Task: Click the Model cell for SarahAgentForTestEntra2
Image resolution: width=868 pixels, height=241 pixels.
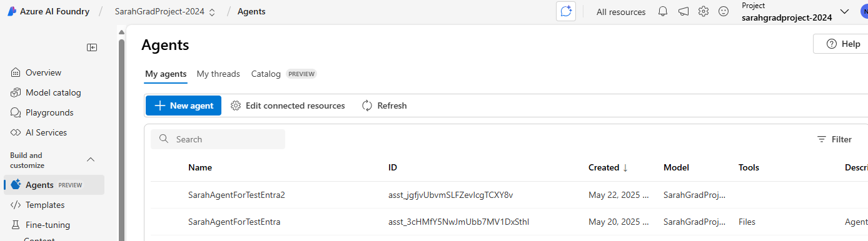Action: point(695,195)
